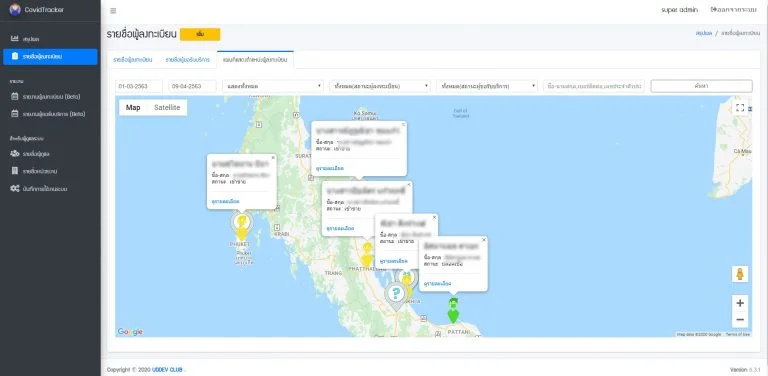Select the active third map tab
Image resolution: width=768 pixels, height=376 pixels.
(255, 60)
